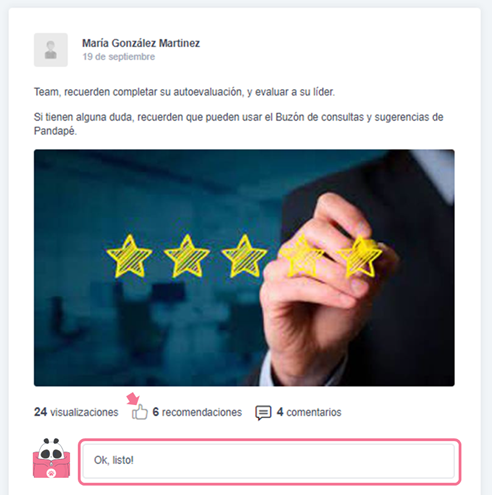Click the panda mailbox avatar icon
Screen dimensions: 492x495
click(x=51, y=458)
